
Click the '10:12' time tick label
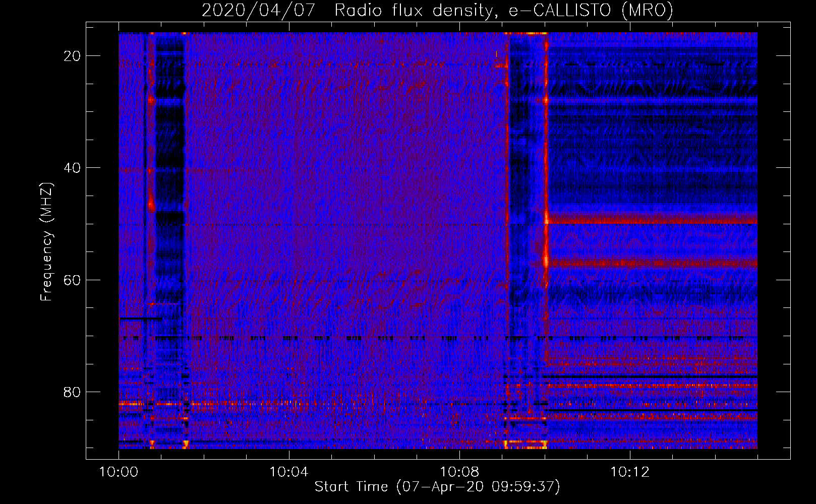pyautogui.click(x=630, y=472)
